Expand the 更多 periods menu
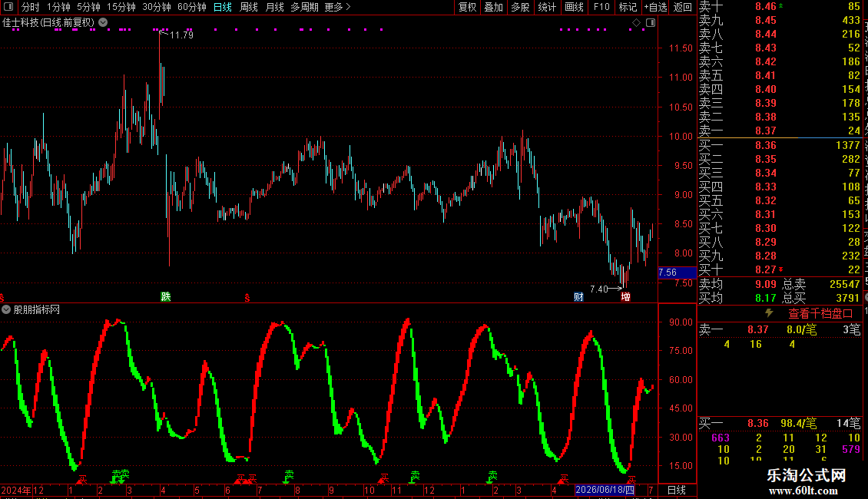 (x=337, y=7)
